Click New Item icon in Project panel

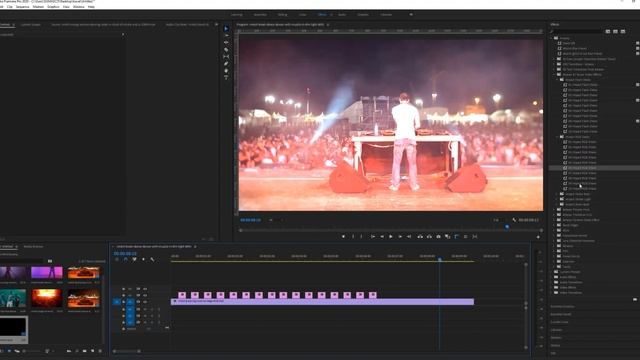click(x=93, y=351)
